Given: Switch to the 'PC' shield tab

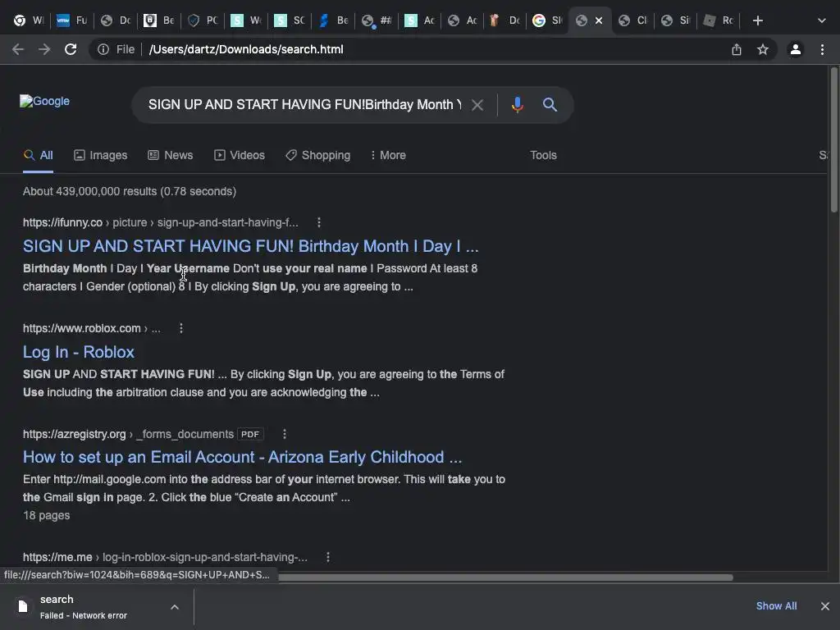Looking at the screenshot, I should (203, 21).
